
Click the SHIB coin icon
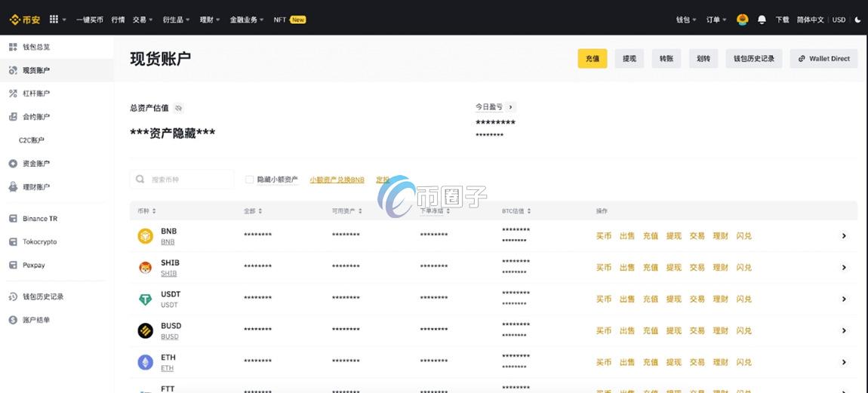pyautogui.click(x=145, y=268)
